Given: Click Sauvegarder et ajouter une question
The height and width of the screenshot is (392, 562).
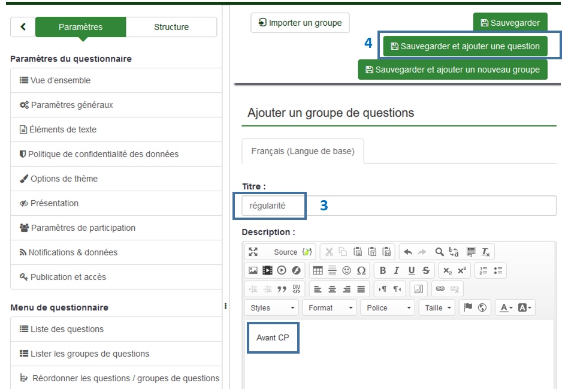Looking at the screenshot, I should pyautogui.click(x=465, y=46).
